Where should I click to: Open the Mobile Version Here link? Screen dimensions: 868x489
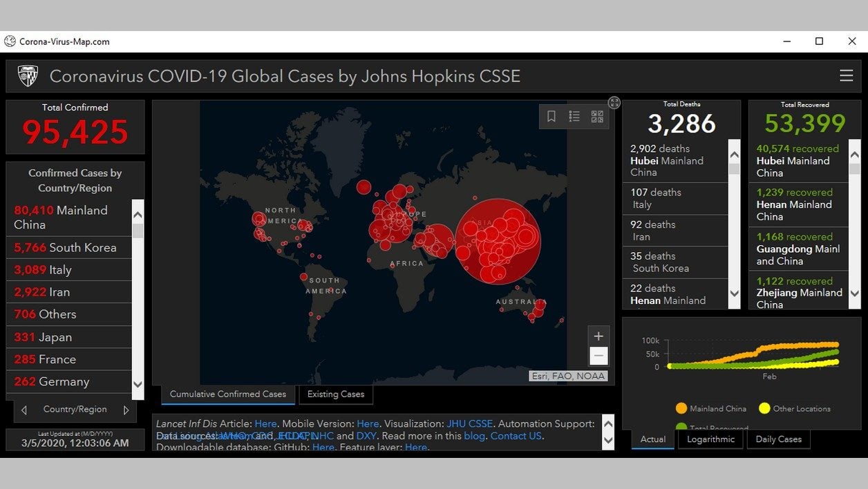tap(368, 424)
